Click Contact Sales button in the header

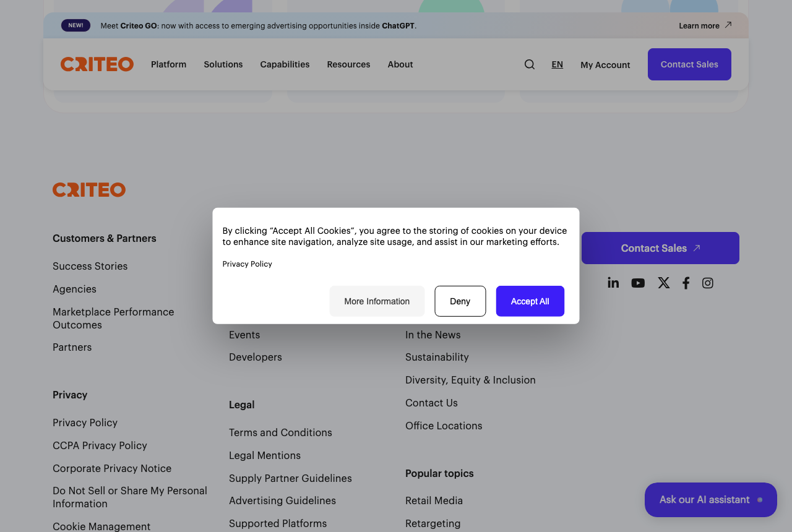(689, 64)
